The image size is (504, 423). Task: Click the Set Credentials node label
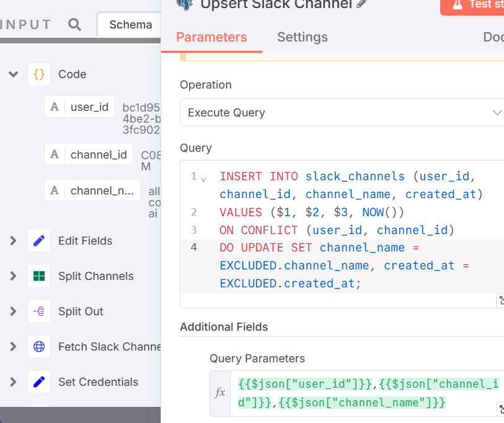[x=98, y=382]
